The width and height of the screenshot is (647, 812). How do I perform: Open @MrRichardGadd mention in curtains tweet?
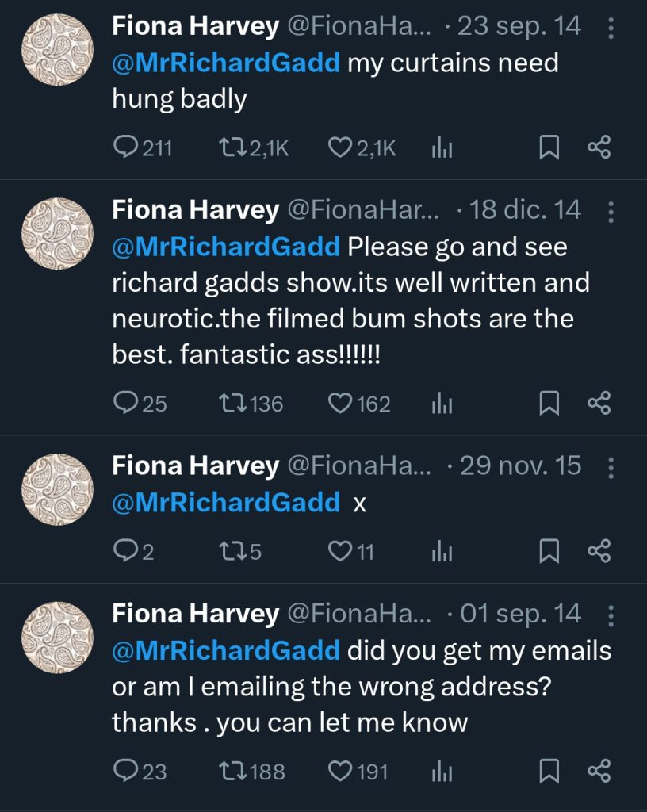click(226, 63)
